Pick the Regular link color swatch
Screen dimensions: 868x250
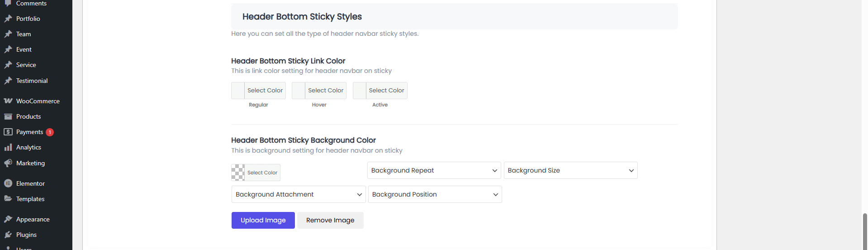coord(238,91)
